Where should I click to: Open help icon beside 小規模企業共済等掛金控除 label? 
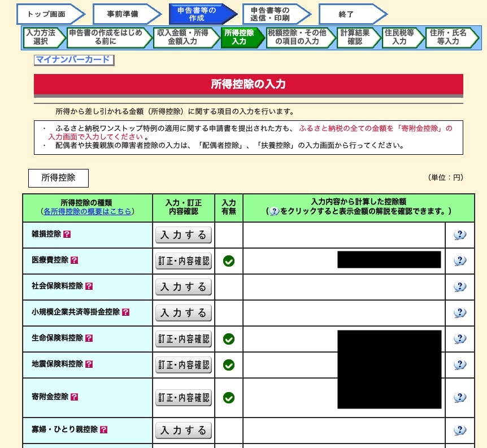(126, 312)
